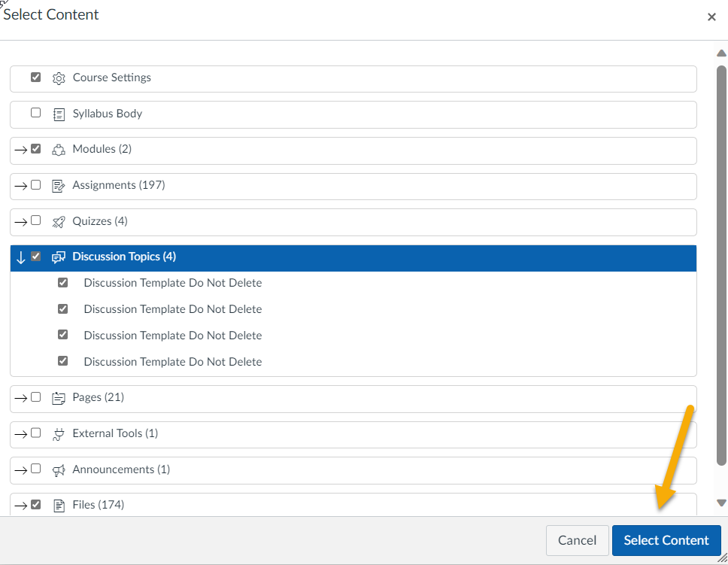Close the Select Content dialog
The image size is (728, 565).
pyautogui.click(x=711, y=17)
